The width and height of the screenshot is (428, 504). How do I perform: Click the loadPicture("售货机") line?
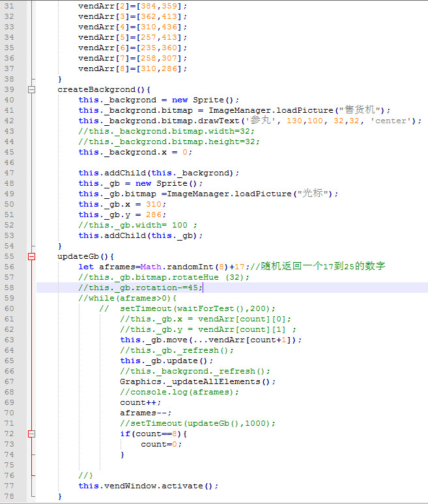pos(235,110)
